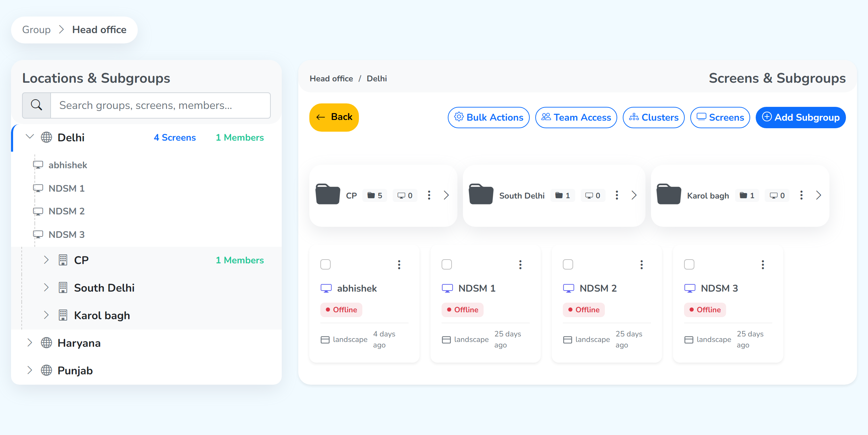The image size is (868, 435).
Task: Click 1 Members on CP row
Action: 240,260
